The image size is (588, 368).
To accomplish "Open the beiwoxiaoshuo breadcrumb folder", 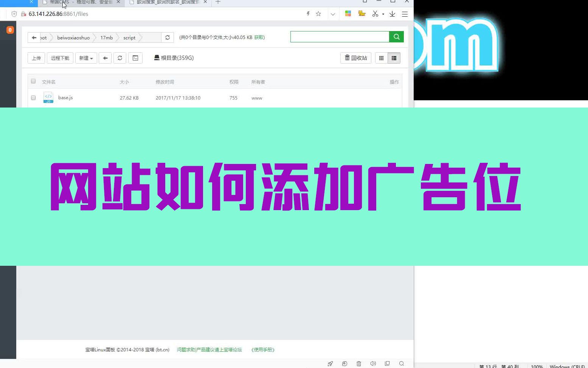I will coord(73,37).
